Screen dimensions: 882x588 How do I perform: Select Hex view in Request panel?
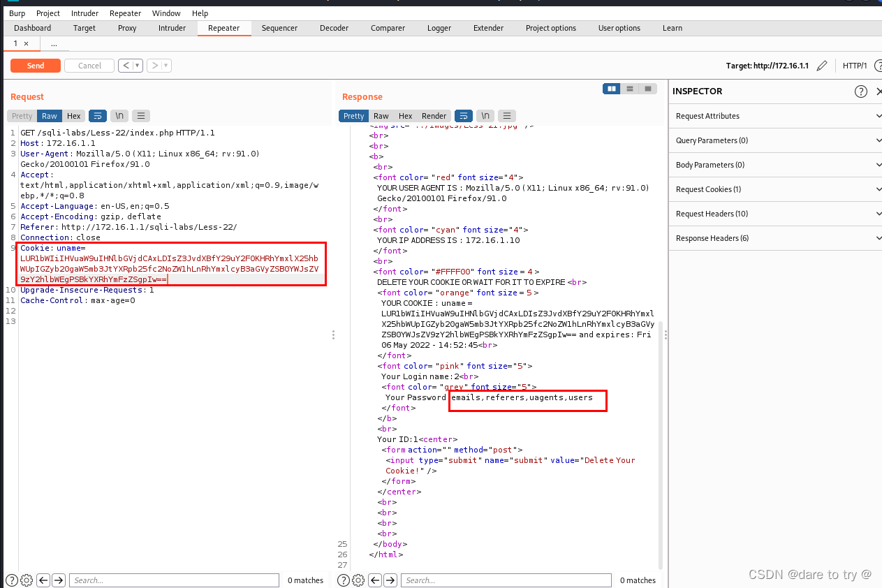click(74, 116)
